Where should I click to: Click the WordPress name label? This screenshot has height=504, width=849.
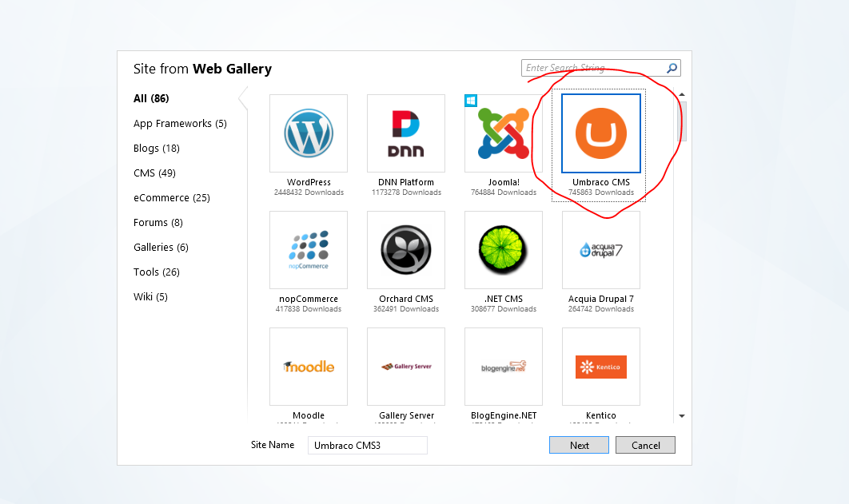309,182
